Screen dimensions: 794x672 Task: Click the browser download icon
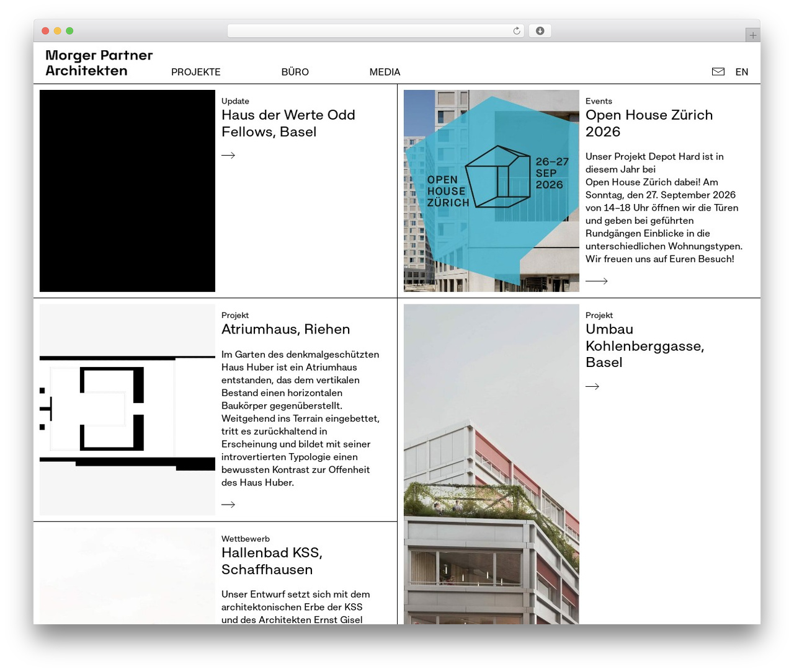[540, 31]
